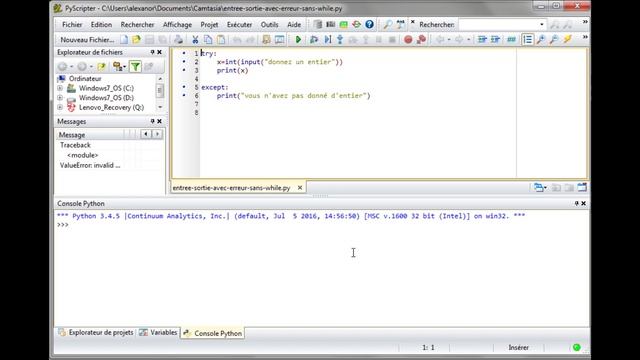640x360 pixels.
Task: Expand Windows7_OS (D:) tree node
Action: tap(60, 98)
